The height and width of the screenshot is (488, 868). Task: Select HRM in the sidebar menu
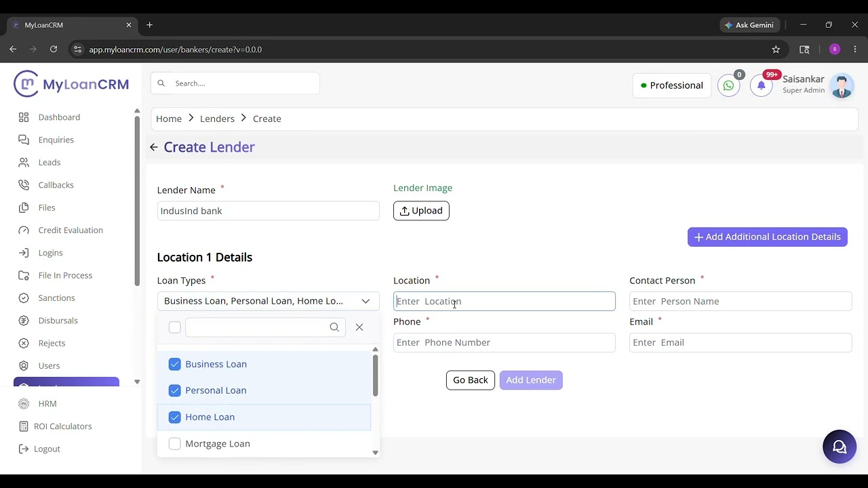[x=47, y=403]
